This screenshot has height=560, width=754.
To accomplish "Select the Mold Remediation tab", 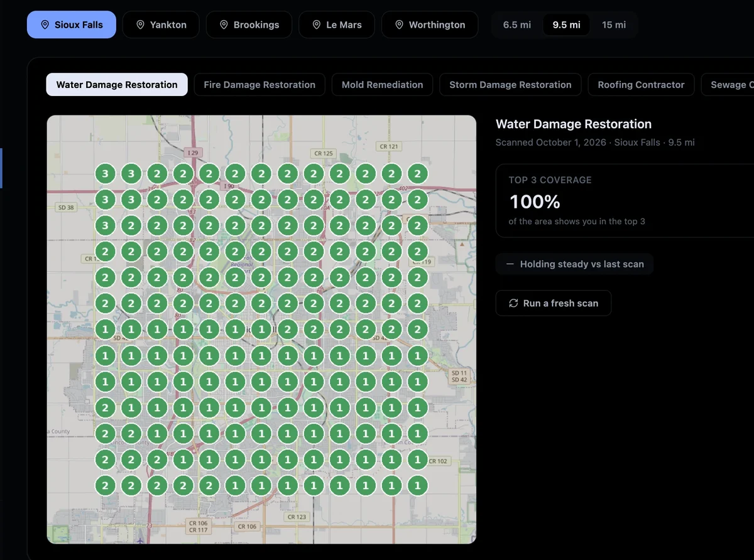I will pyautogui.click(x=383, y=85).
